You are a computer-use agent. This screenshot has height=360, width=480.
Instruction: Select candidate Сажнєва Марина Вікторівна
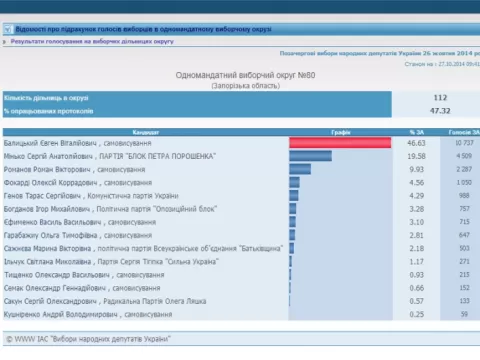(47, 249)
